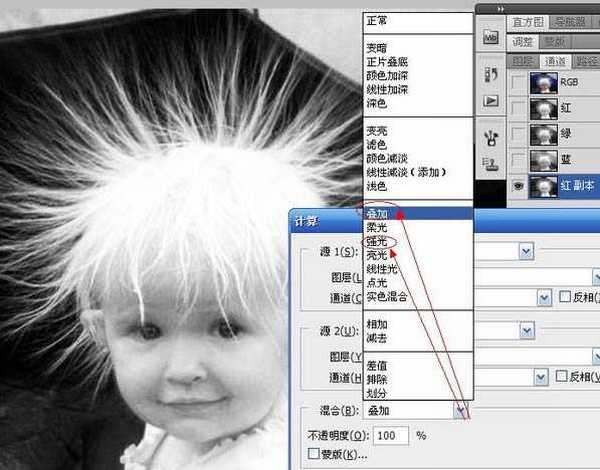Expand the Source 1 document dropdown
This screenshot has width=600, height=470.
point(525,251)
